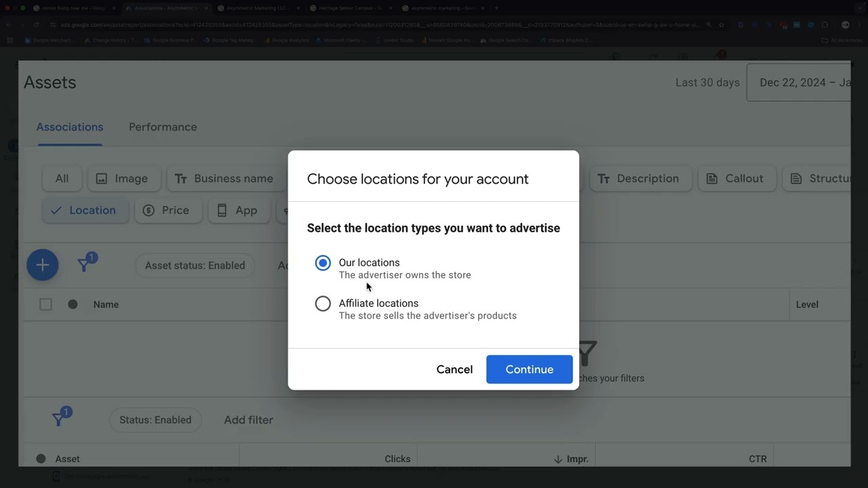Open the Looker Studio bookmark
Image resolution: width=868 pixels, height=488 pixels.
coord(394,40)
